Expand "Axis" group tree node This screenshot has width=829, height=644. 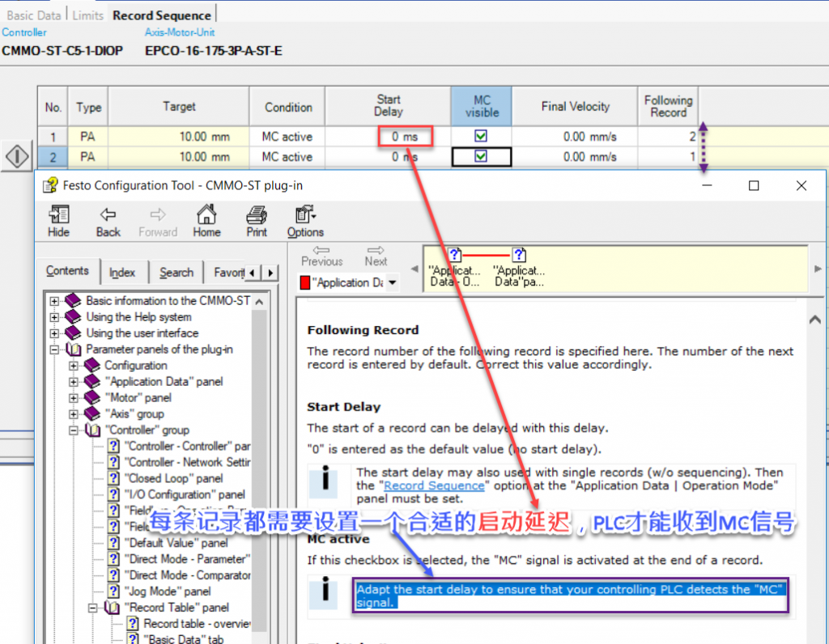[74, 414]
